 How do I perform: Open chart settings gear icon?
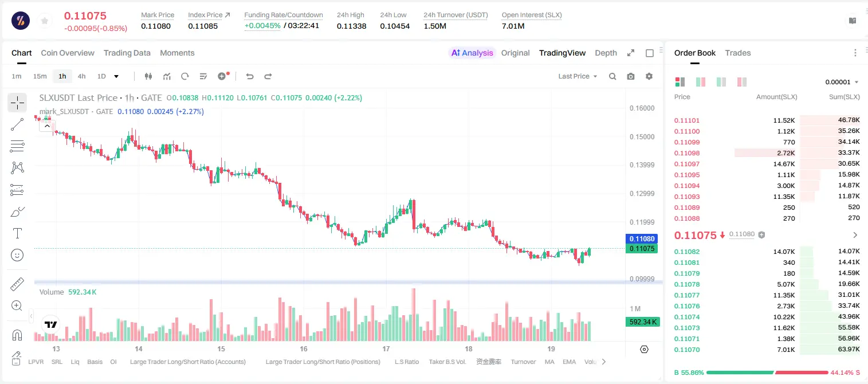649,76
